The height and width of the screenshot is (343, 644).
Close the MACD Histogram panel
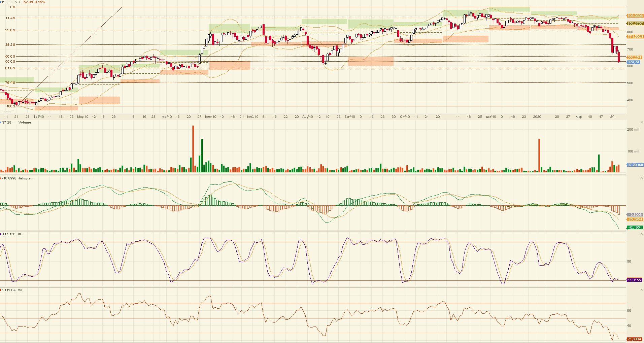pyautogui.click(x=641, y=178)
